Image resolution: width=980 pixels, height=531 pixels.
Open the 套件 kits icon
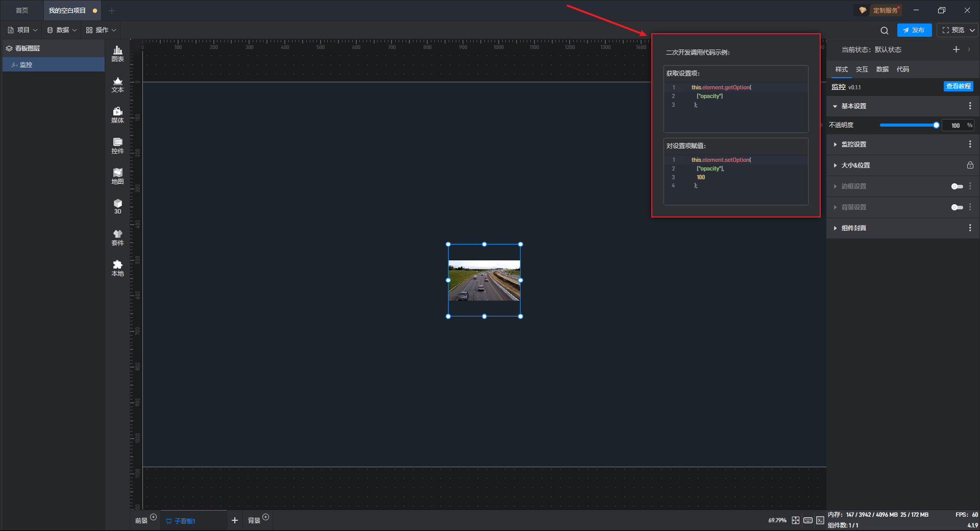click(x=117, y=237)
